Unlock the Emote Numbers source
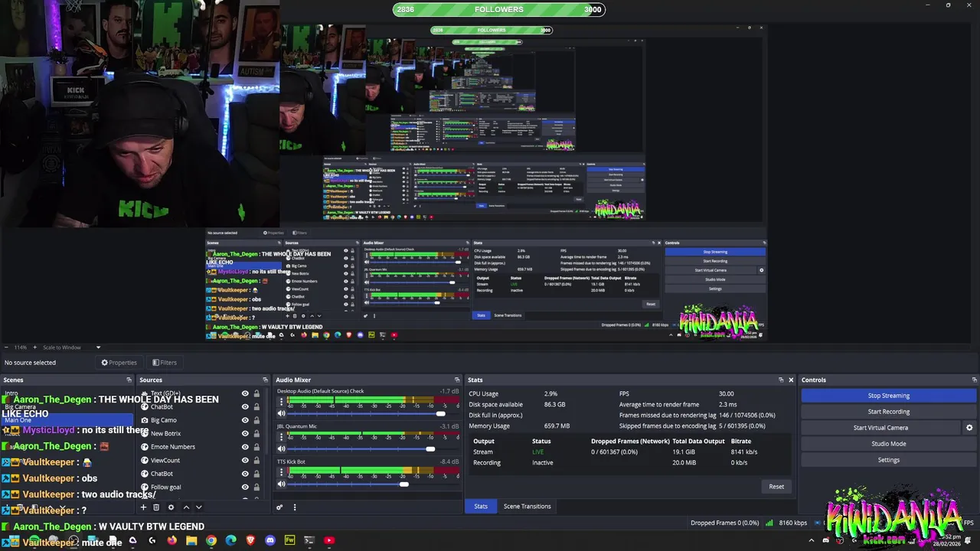 click(256, 447)
